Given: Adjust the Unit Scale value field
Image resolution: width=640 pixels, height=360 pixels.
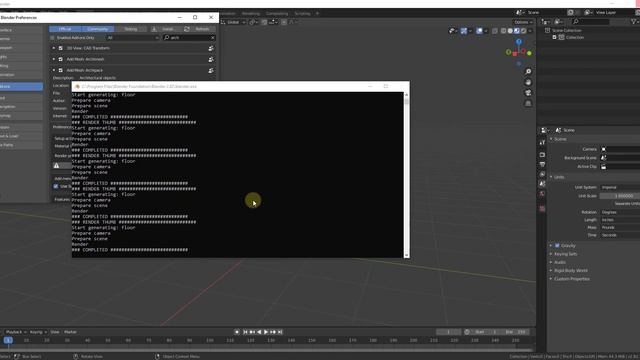Looking at the screenshot, I should click(x=620, y=196).
